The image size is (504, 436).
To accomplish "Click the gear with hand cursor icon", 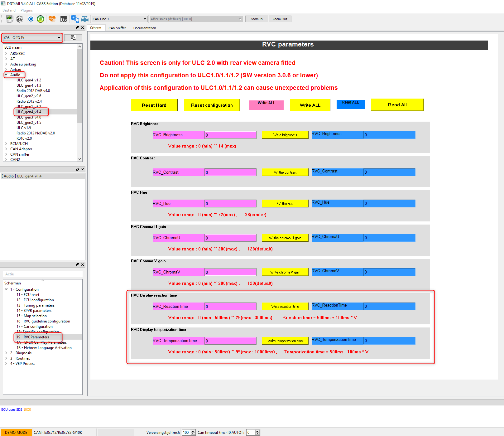I will [x=75, y=19].
